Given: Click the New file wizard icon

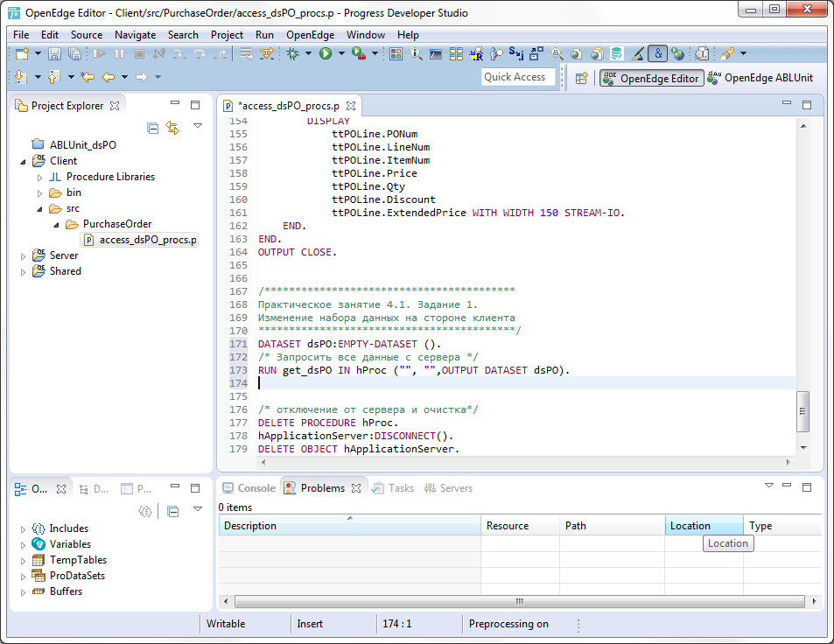Looking at the screenshot, I should point(22,53).
